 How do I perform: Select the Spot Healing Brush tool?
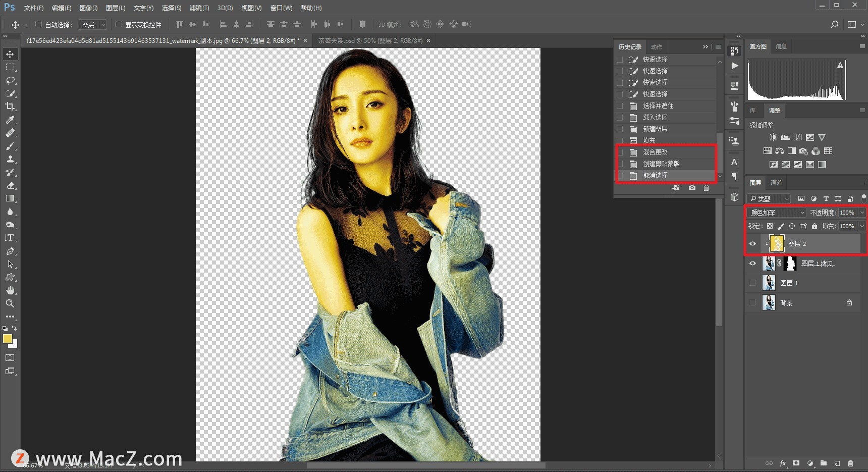pyautogui.click(x=10, y=133)
